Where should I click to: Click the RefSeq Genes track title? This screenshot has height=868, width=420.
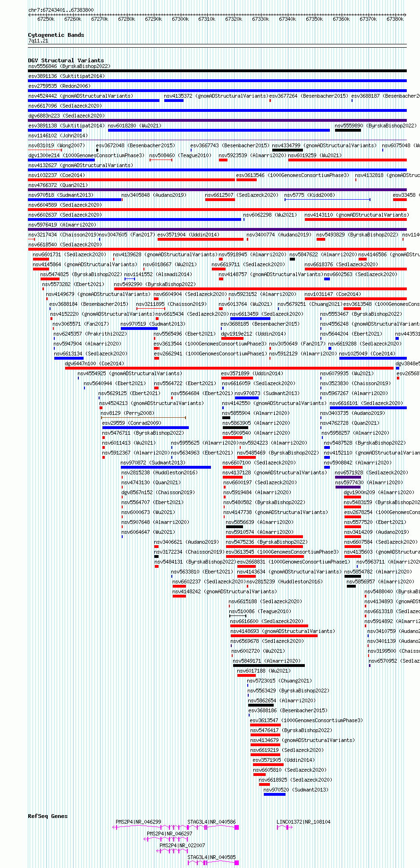(48, 816)
